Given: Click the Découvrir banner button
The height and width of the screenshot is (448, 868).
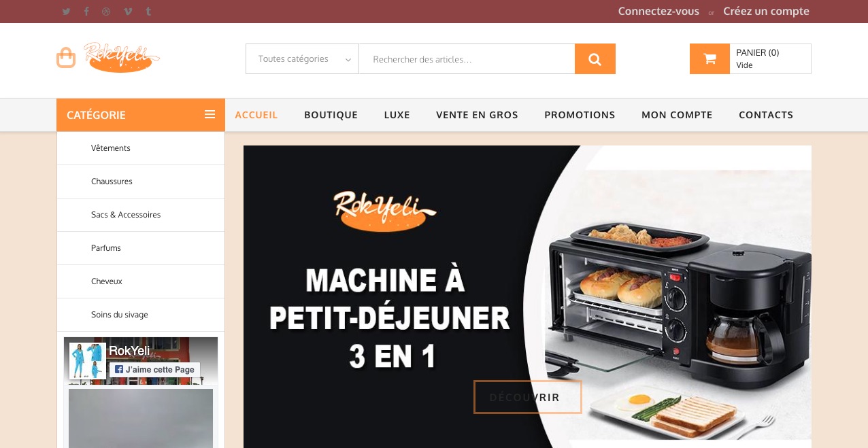Looking at the screenshot, I should click(x=528, y=397).
